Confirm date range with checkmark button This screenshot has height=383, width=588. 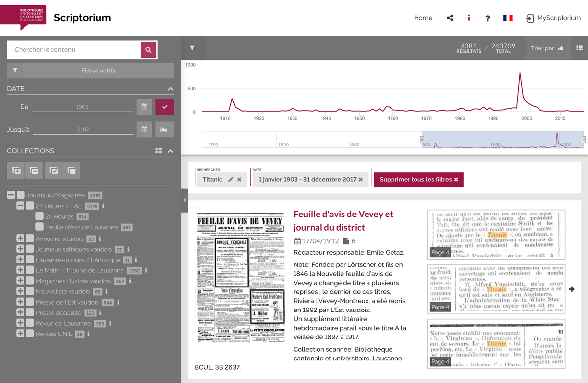165,107
